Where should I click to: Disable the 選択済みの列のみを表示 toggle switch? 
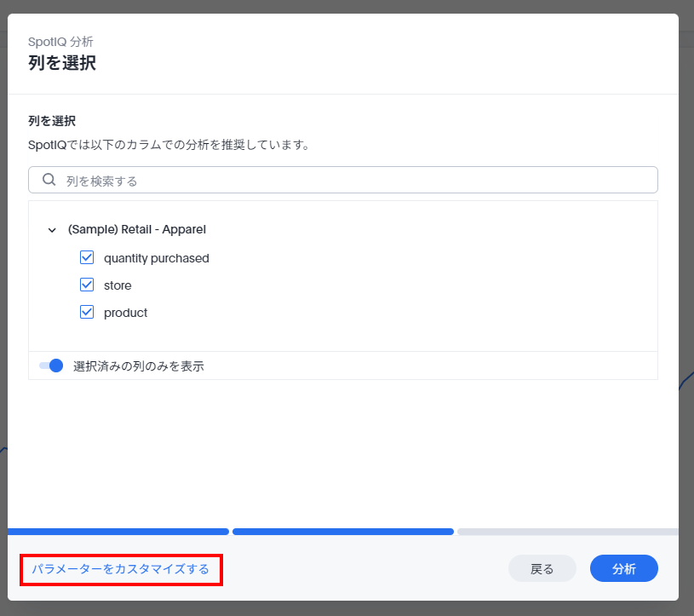tap(51, 366)
